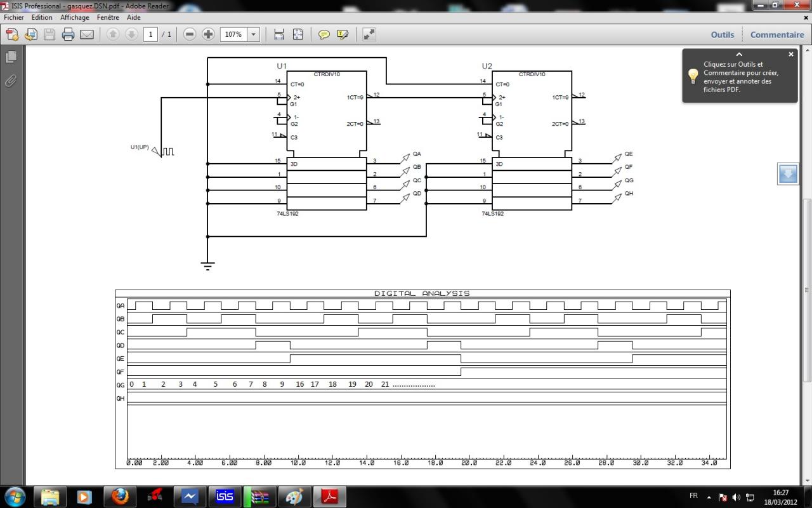
Task: Click the vertical scrollbar up arrow
Action: pyautogui.click(x=807, y=50)
